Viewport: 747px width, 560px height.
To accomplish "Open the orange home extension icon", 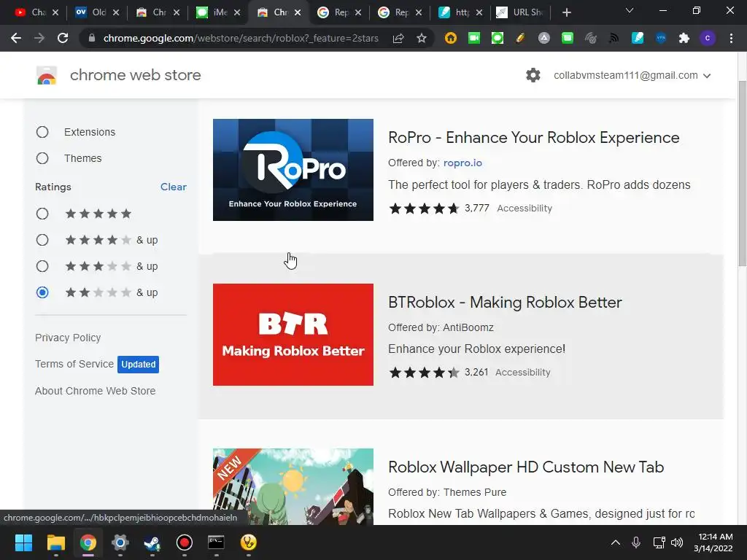I will [450, 38].
